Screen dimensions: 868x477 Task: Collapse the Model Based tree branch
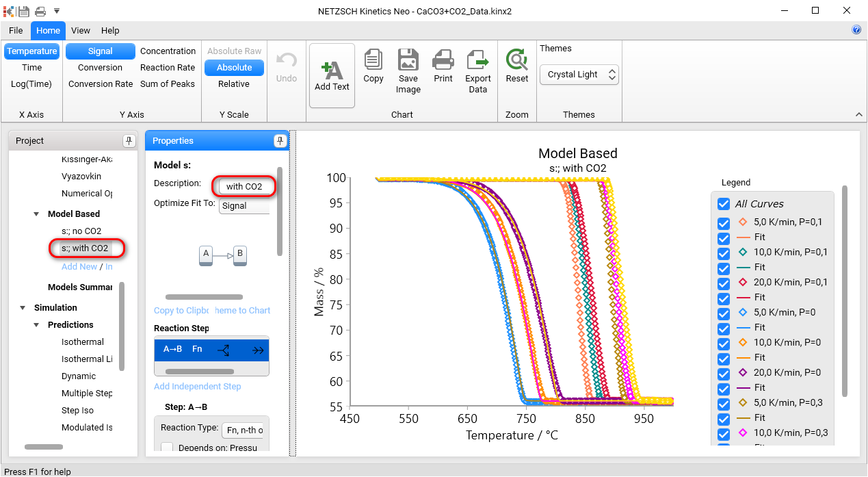pyautogui.click(x=36, y=214)
